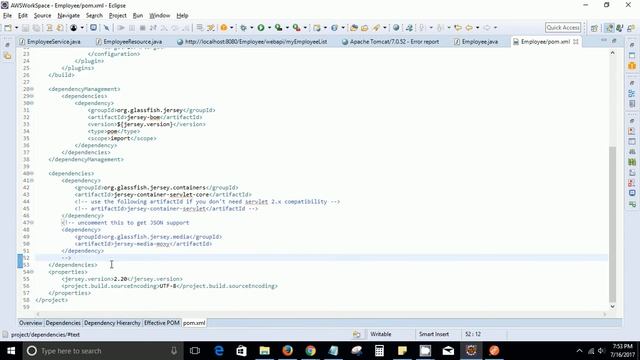Screen dimensions: 640x360
Task: Click the 'Smart Insert' status bar entry
Action: (434, 334)
